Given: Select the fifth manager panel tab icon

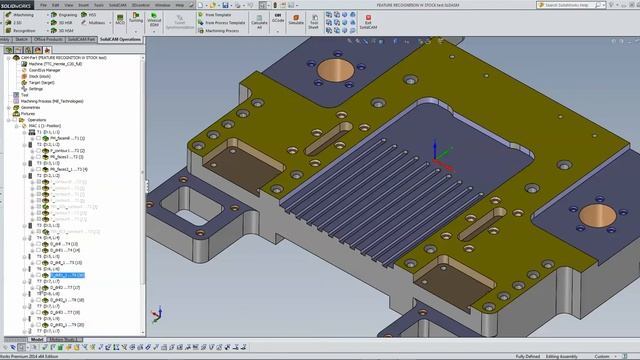Looking at the screenshot, I should tap(47, 50).
